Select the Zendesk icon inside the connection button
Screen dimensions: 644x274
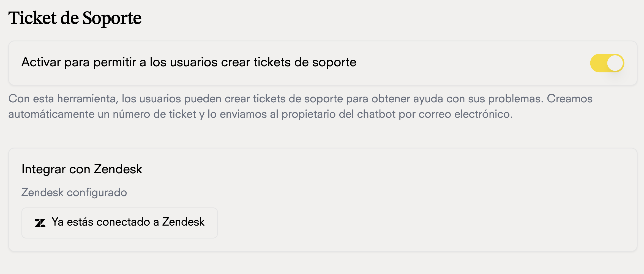[x=40, y=222]
